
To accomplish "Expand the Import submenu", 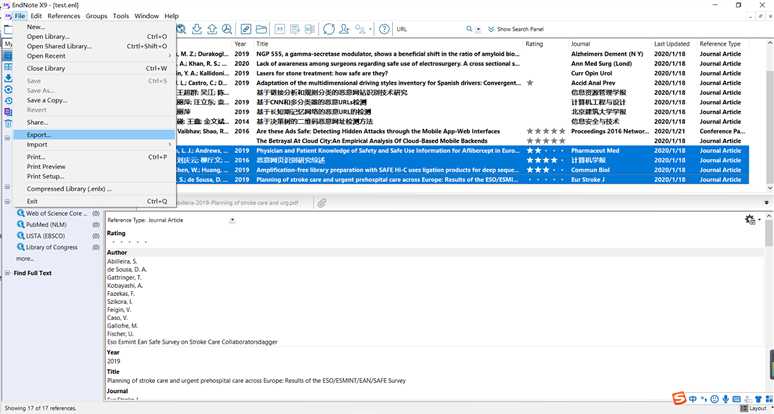I will point(94,145).
